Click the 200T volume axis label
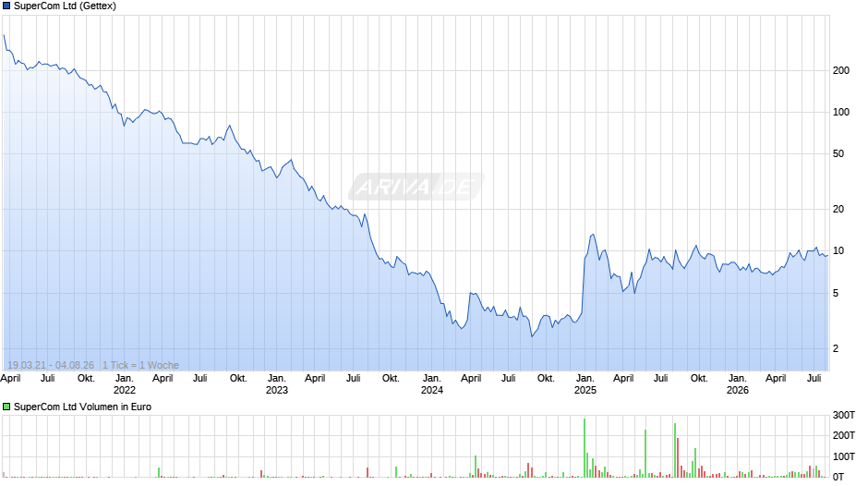 [x=844, y=435]
